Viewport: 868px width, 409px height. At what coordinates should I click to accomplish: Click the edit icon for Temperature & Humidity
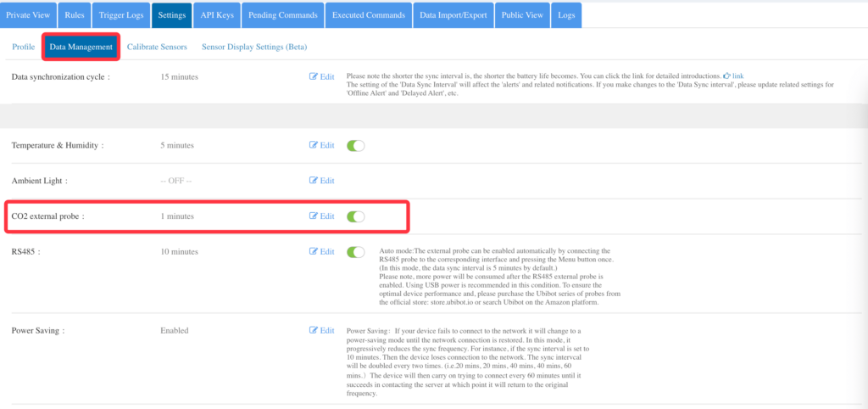point(314,145)
